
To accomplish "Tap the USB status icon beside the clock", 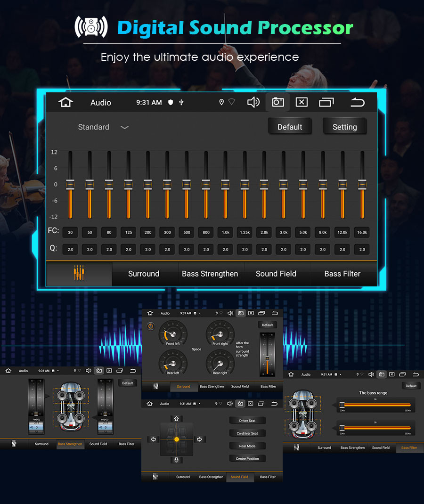I will coord(181,102).
